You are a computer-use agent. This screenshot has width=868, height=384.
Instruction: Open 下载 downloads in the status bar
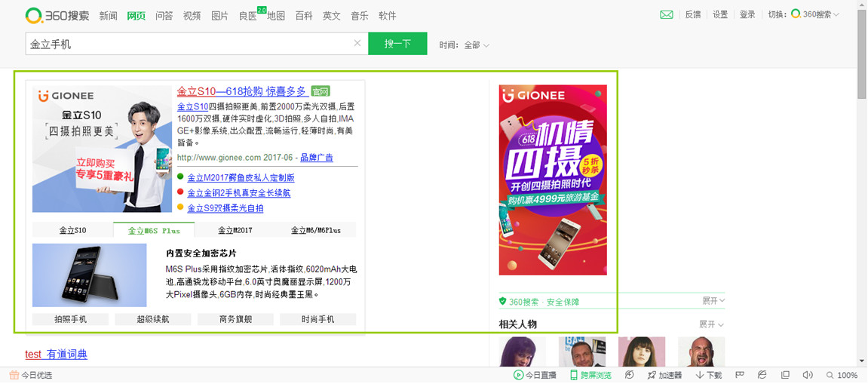(x=709, y=375)
